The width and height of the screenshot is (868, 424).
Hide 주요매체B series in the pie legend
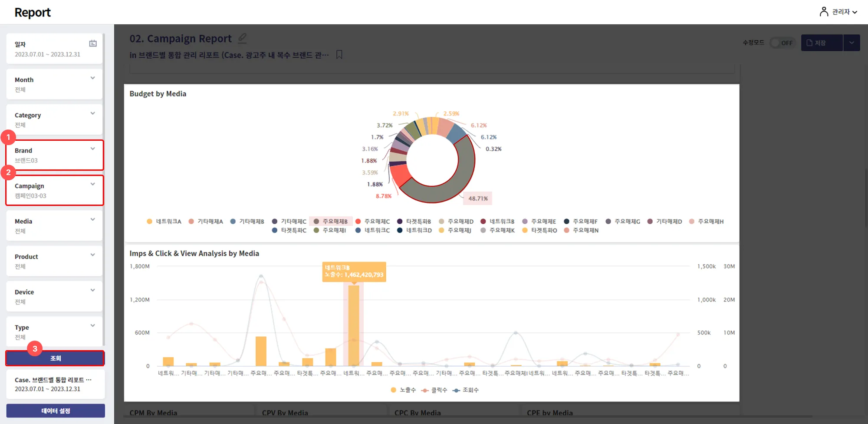331,222
